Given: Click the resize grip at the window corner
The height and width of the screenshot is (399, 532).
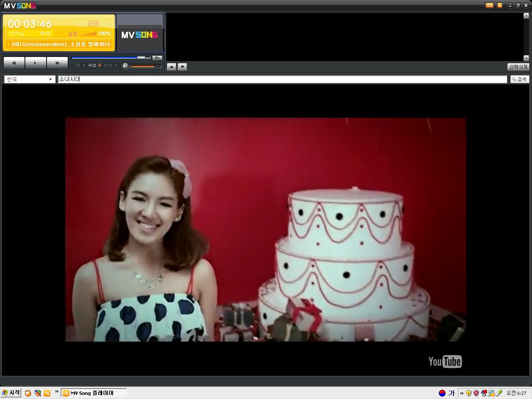Looking at the screenshot, I should pyautogui.click(x=528, y=383).
